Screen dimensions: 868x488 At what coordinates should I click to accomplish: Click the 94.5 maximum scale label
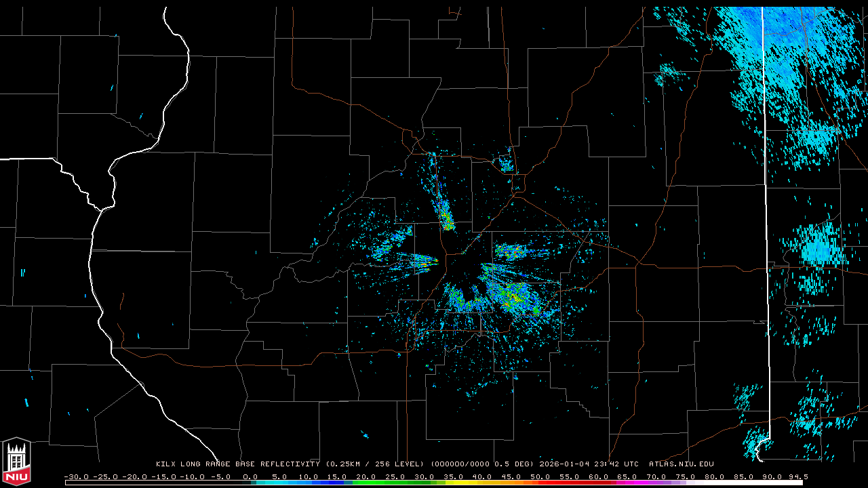797,476
